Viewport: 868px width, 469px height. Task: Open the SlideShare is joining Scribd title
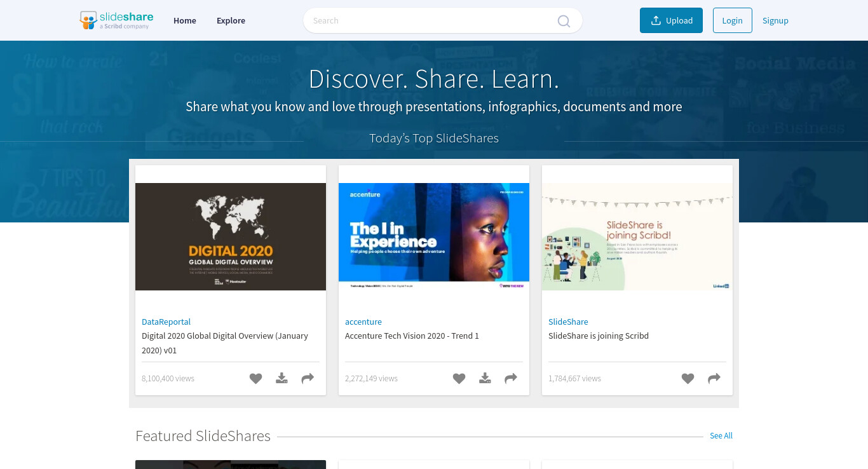[x=599, y=336]
